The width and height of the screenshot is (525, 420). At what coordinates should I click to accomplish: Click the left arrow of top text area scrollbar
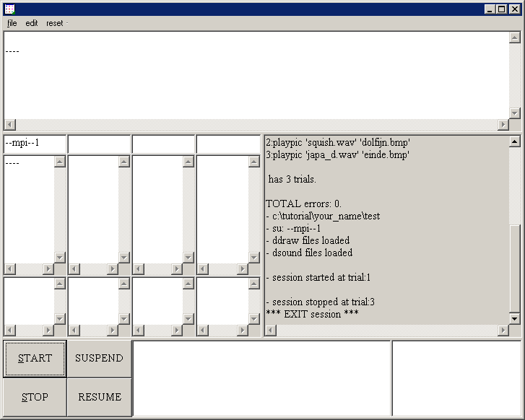(10, 125)
